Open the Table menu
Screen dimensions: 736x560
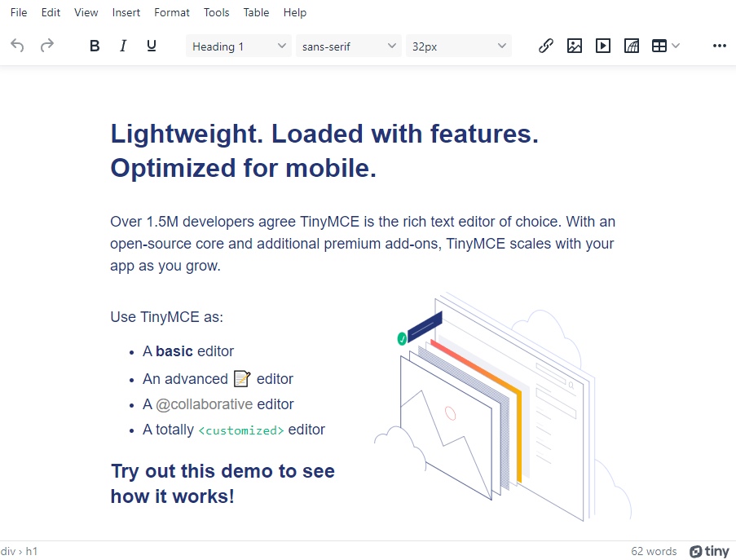256,13
